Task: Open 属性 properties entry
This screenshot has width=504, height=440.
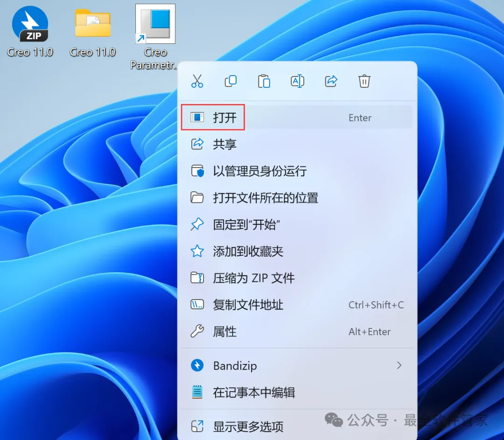Action: click(297, 331)
